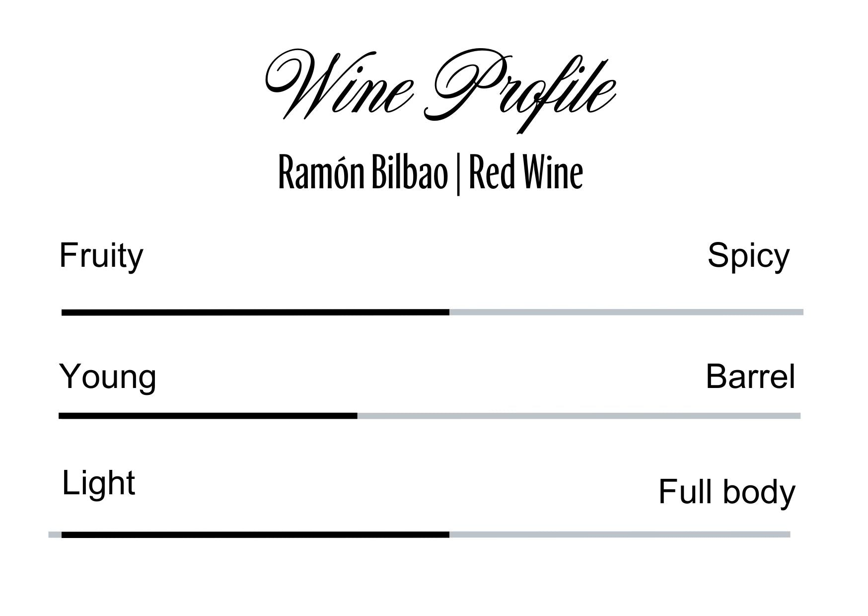
Task: Choose the "Light" label
Action: 98,483
